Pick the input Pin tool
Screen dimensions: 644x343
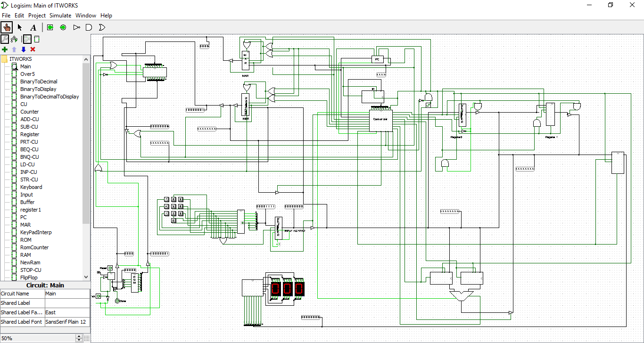tap(50, 27)
